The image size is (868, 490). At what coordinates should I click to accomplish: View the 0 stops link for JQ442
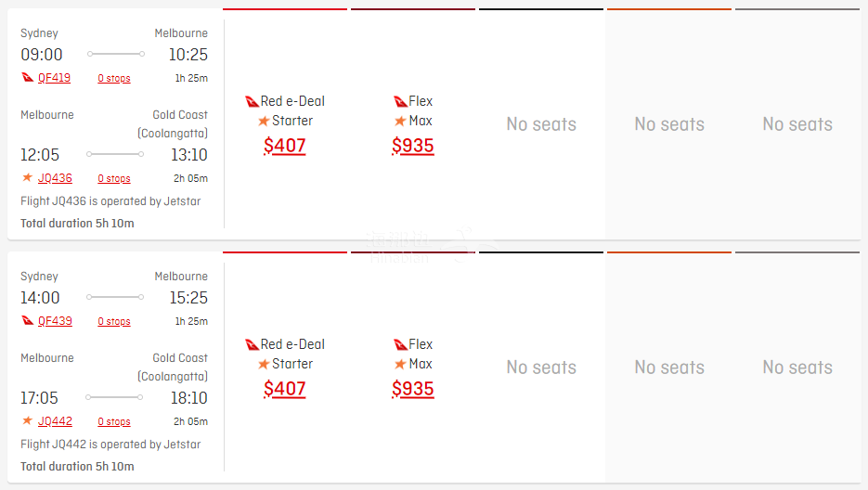pyautogui.click(x=114, y=422)
